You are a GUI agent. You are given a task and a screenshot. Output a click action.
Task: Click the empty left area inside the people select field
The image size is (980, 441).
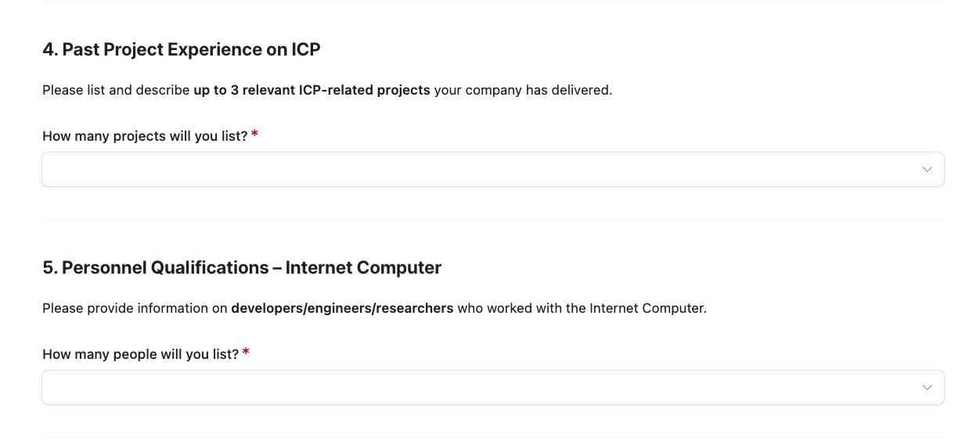coord(235,387)
